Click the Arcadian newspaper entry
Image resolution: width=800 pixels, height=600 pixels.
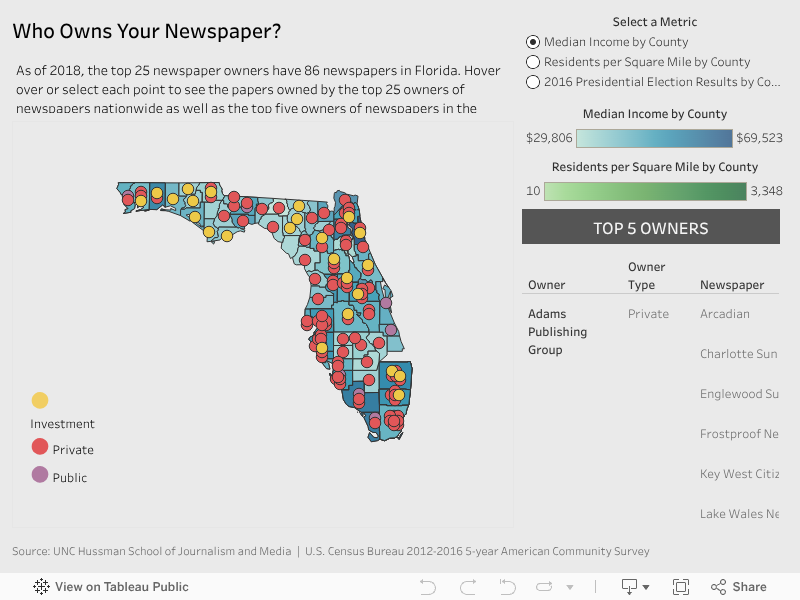(x=724, y=314)
